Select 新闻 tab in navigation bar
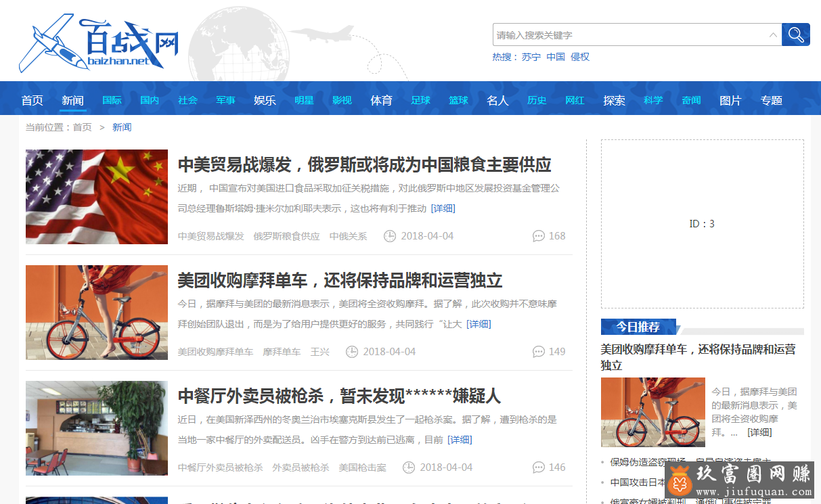This screenshot has width=821, height=504. 72,100
